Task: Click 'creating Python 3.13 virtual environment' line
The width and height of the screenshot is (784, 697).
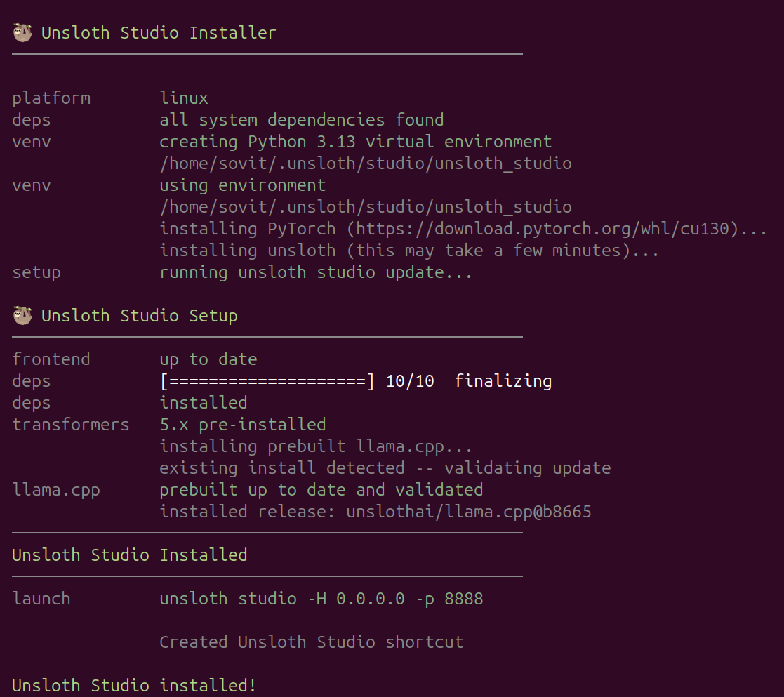Action: click(x=355, y=142)
